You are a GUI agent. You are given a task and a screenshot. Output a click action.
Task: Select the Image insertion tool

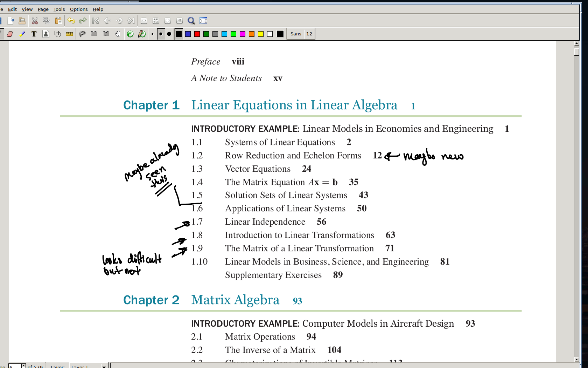(46, 34)
